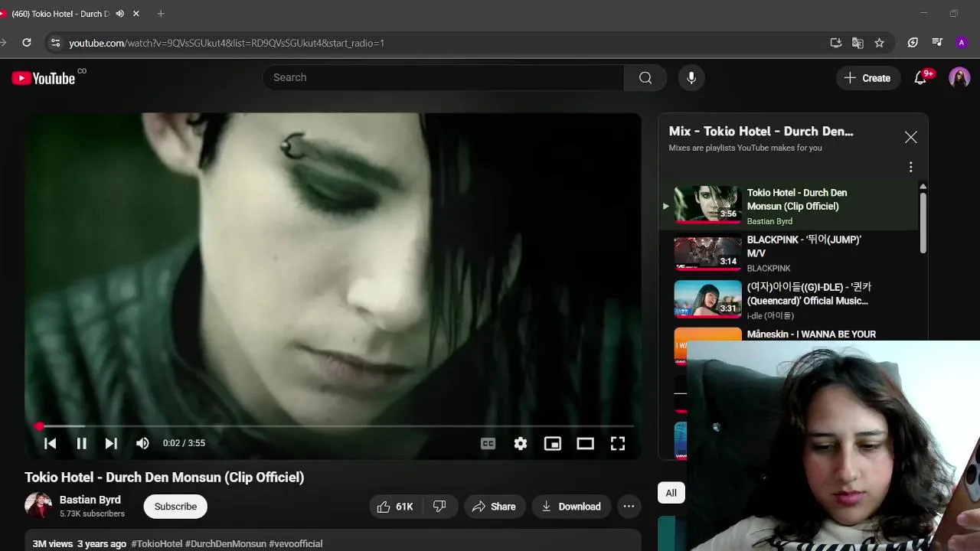
Task: Click the address bar URL
Action: tap(227, 43)
